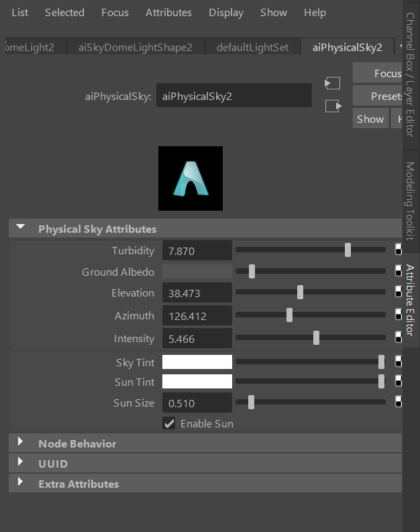
Task: Click the Sun Tint map connection icon
Action: pyautogui.click(x=399, y=381)
